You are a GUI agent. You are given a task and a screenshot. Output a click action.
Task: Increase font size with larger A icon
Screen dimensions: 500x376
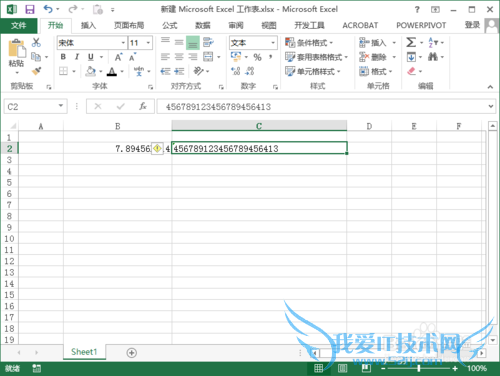tap(118, 57)
